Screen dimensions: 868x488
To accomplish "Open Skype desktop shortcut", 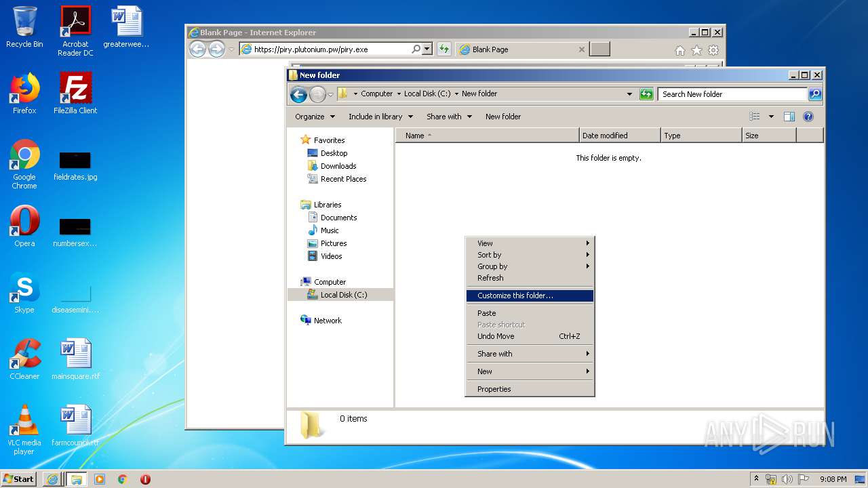I will click(x=24, y=293).
